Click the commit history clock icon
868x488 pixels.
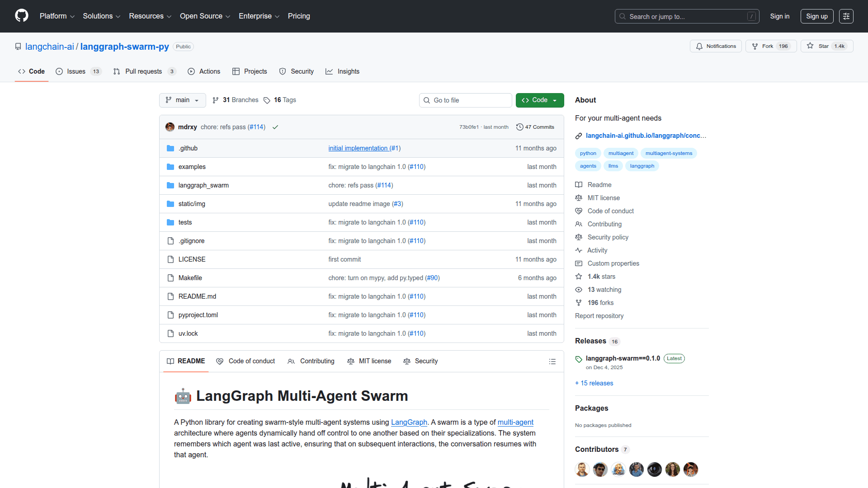pyautogui.click(x=520, y=127)
